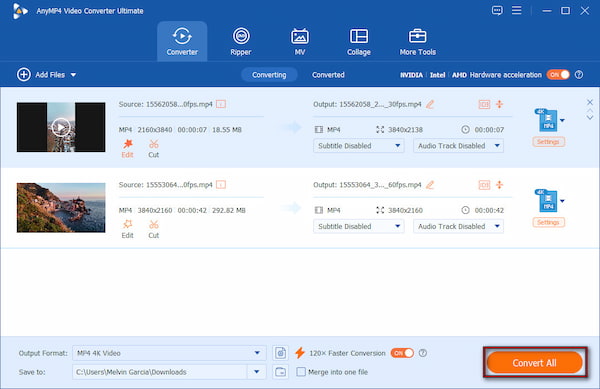The image size is (600, 389).
Task: Open the Converter tab
Action: [x=182, y=41]
